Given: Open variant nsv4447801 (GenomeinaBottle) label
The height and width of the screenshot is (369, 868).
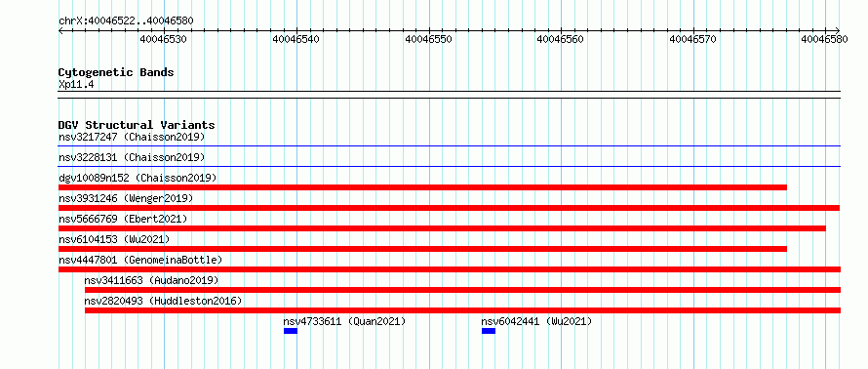Looking at the screenshot, I should pyautogui.click(x=140, y=260).
